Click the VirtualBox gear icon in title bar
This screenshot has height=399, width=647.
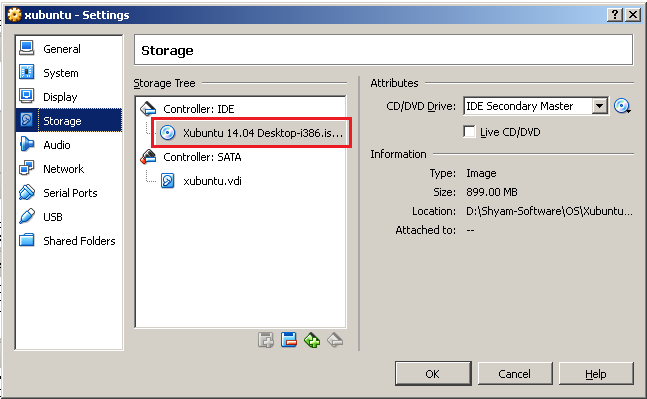(x=14, y=15)
